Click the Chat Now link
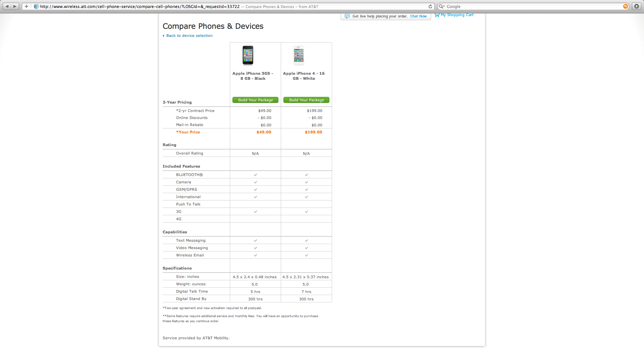The height and width of the screenshot is (350, 644). [x=418, y=16]
